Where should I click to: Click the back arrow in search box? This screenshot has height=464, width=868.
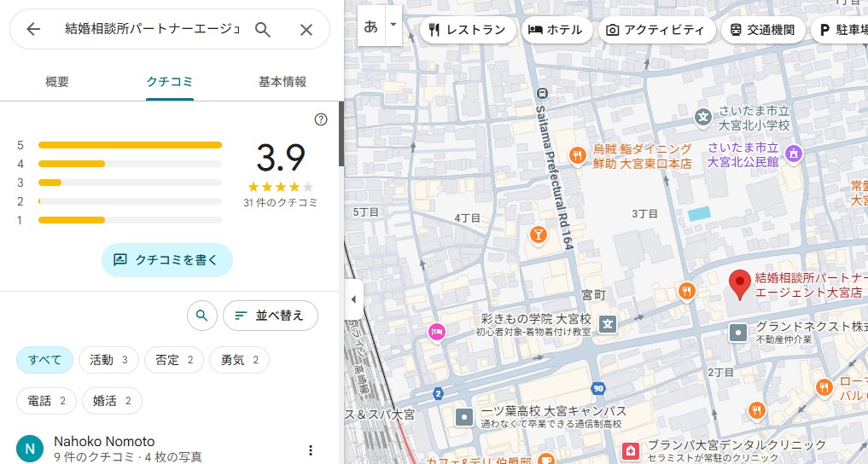33,30
